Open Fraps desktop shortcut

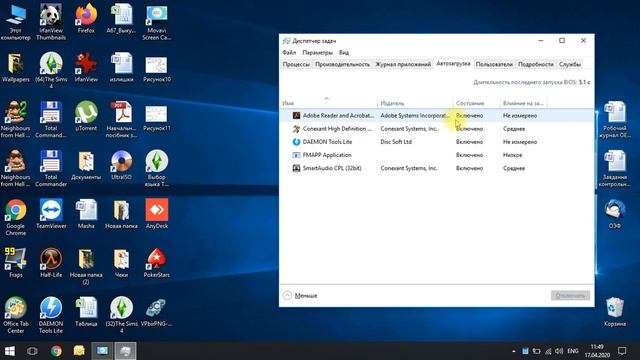click(16, 263)
